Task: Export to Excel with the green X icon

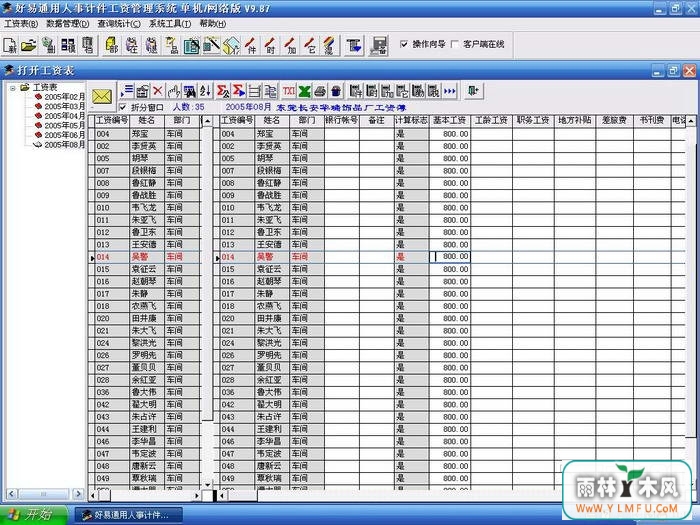Action: click(x=304, y=91)
